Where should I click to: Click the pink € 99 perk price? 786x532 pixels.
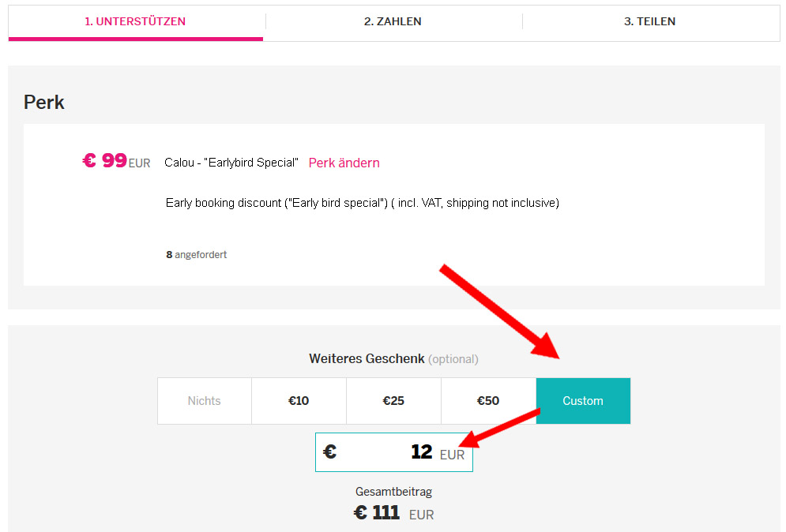tap(105, 161)
